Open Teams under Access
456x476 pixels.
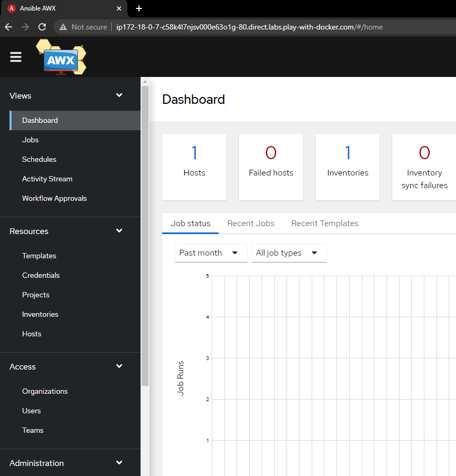[75, 430]
